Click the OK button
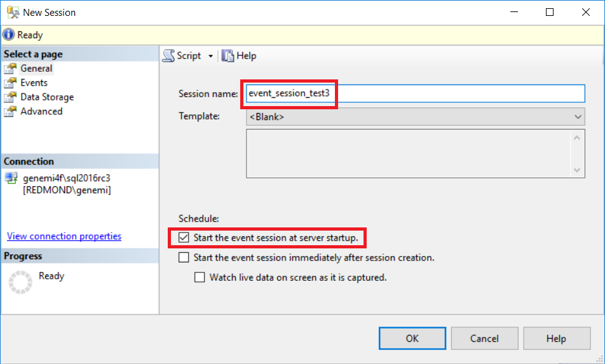605x364 pixels. coord(412,339)
